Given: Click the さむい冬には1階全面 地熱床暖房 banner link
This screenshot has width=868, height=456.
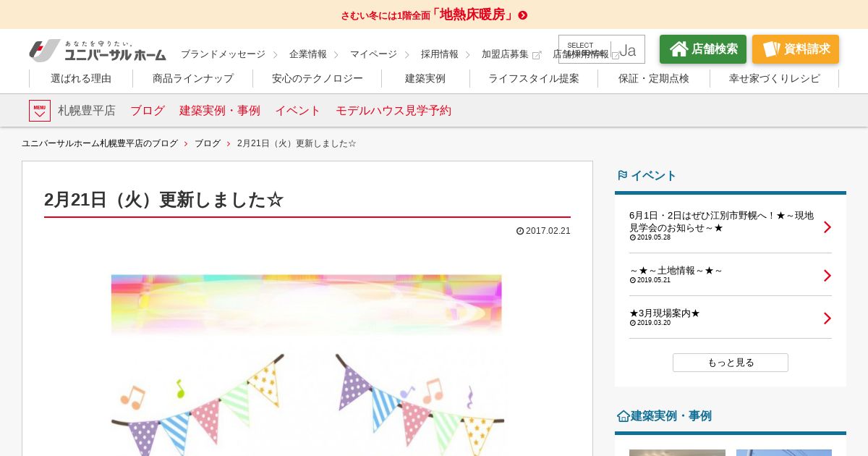Looking at the screenshot, I should tap(434, 14).
